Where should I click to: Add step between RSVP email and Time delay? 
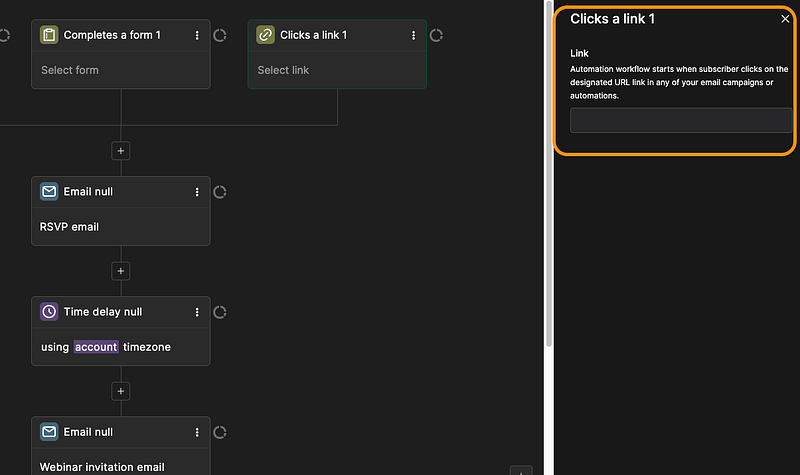click(x=121, y=271)
